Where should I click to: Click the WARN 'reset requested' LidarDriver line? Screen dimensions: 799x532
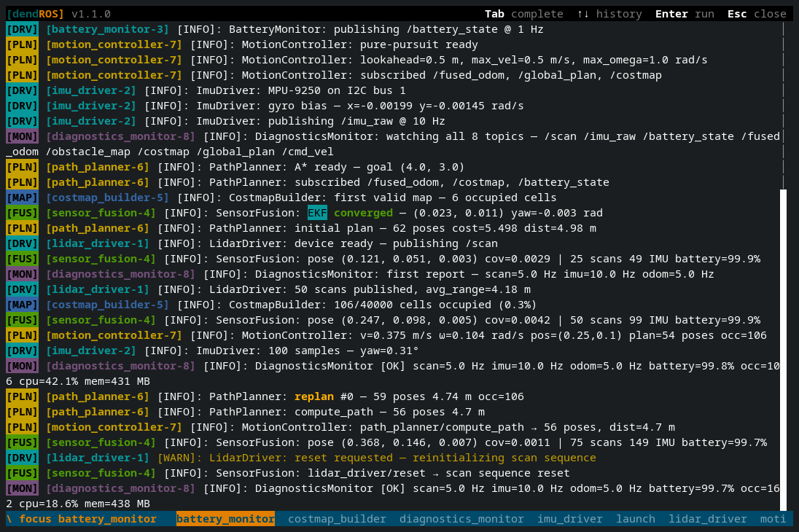301,457
